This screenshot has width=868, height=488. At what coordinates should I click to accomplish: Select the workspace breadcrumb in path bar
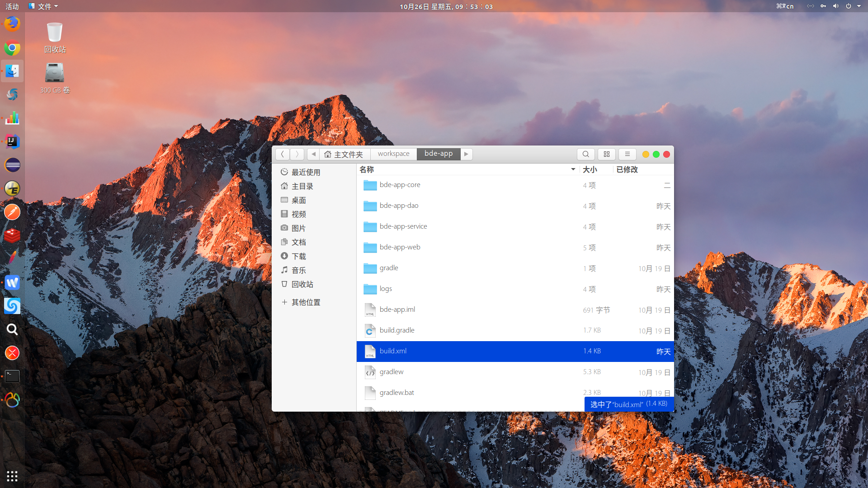393,154
